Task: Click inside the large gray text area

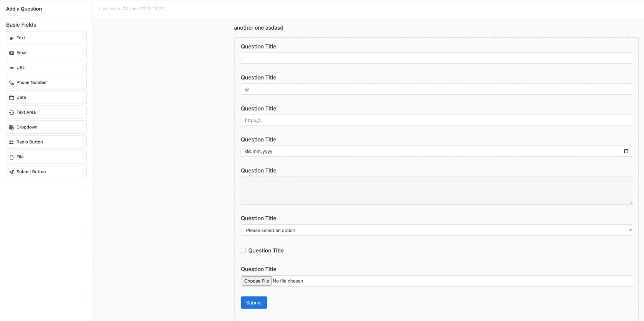Action: (437, 191)
